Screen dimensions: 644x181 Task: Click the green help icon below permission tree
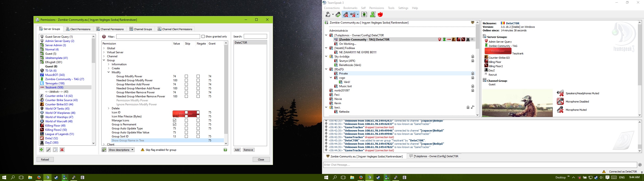(x=225, y=150)
